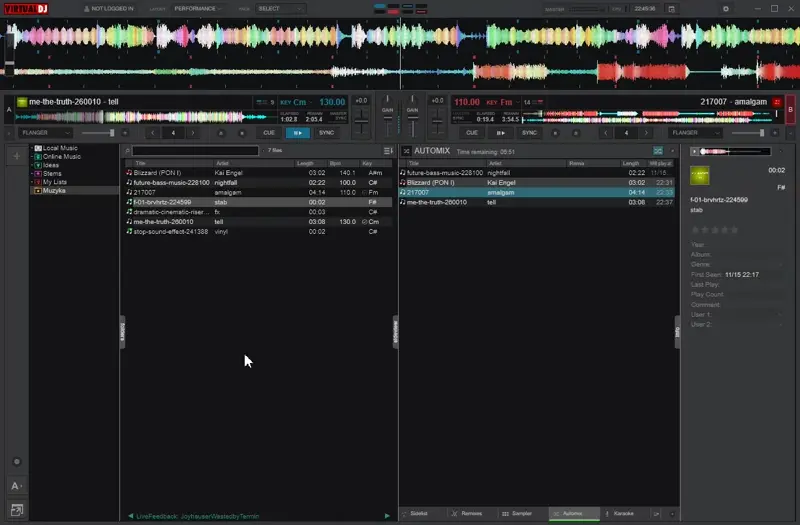Viewport: 800px width, 525px height.
Task: Expand the Online Music tree node
Action: [32, 157]
